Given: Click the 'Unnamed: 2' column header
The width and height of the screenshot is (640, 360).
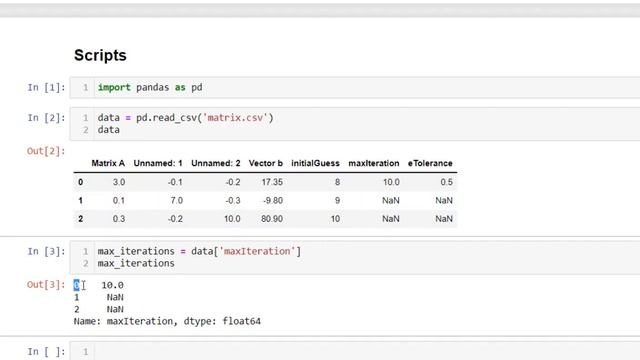Looking at the screenshot, I should tap(216, 163).
